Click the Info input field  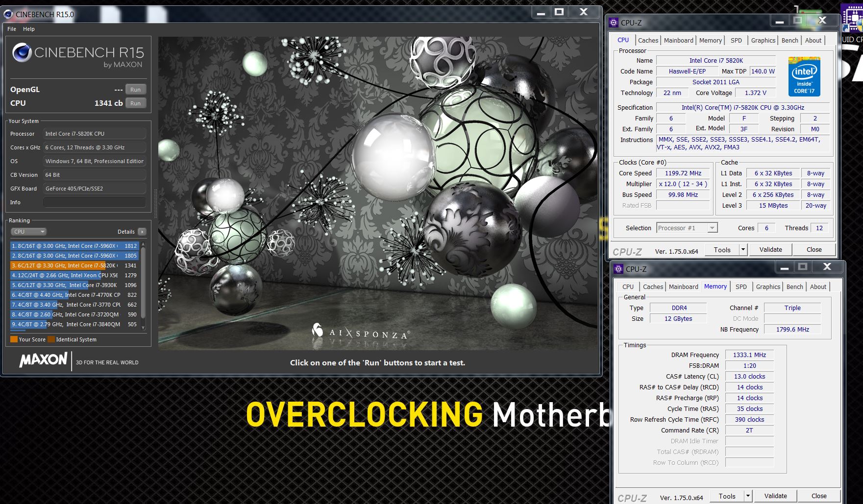[95, 202]
